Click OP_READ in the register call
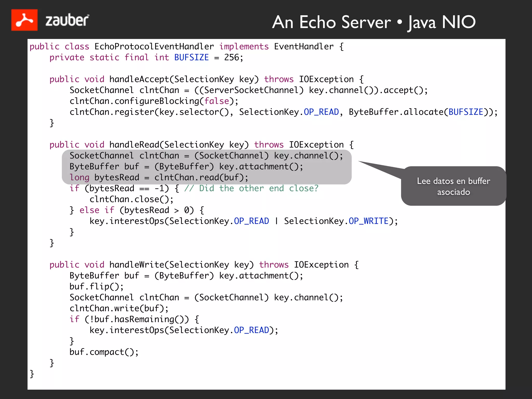Image resolution: width=532 pixels, height=399 pixels. [x=321, y=112]
